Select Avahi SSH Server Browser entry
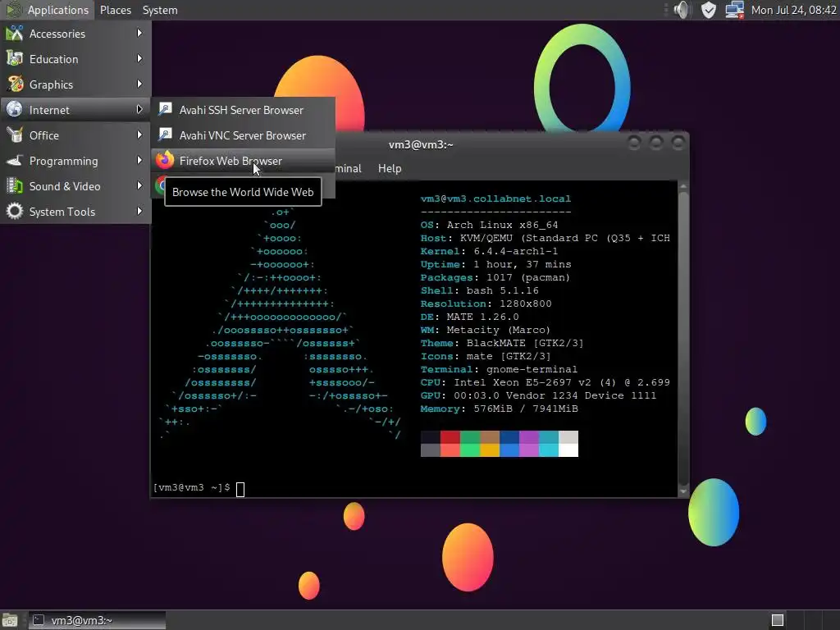The image size is (840, 630). tap(243, 110)
